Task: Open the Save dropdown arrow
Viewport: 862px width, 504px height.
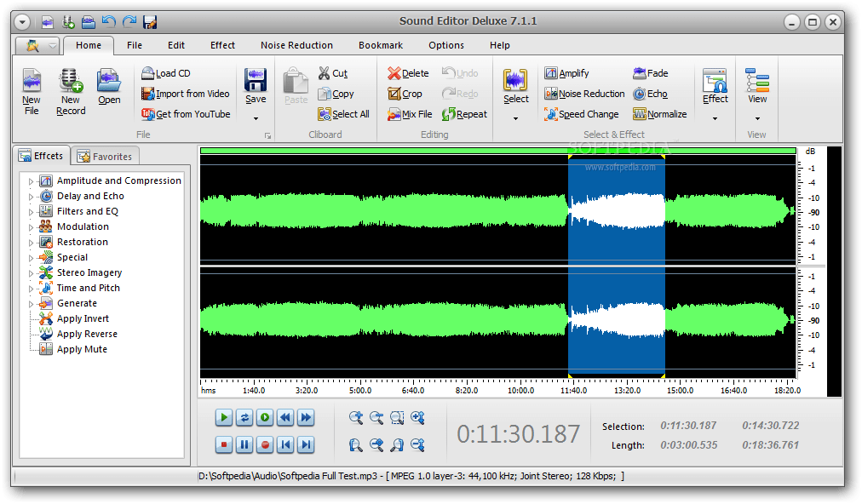Action: coord(256,118)
